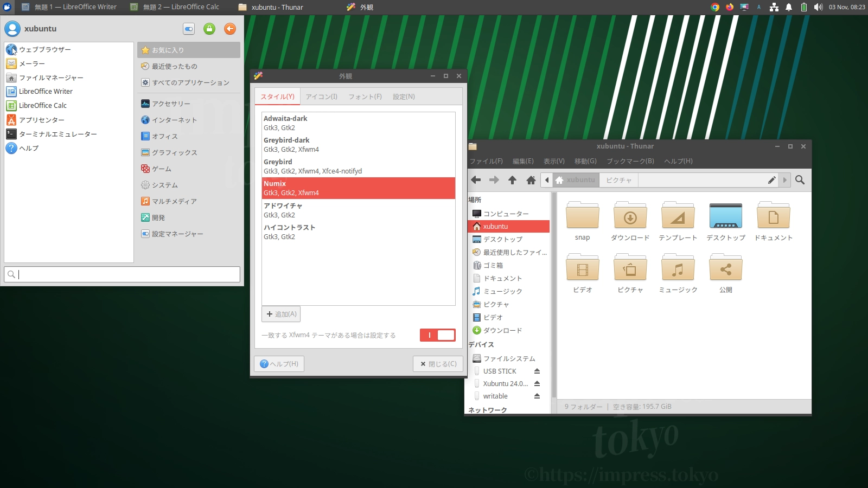
Task: Open the snap folder icon
Action: [582, 215]
